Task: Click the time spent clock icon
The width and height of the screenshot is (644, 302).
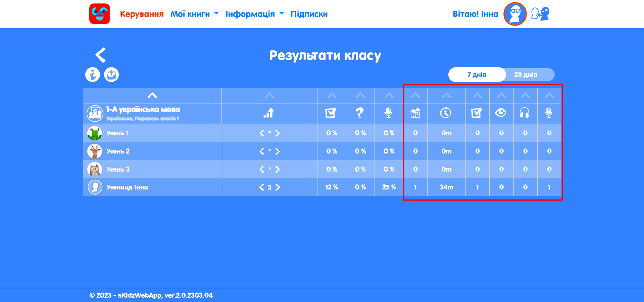Action: coord(446,113)
